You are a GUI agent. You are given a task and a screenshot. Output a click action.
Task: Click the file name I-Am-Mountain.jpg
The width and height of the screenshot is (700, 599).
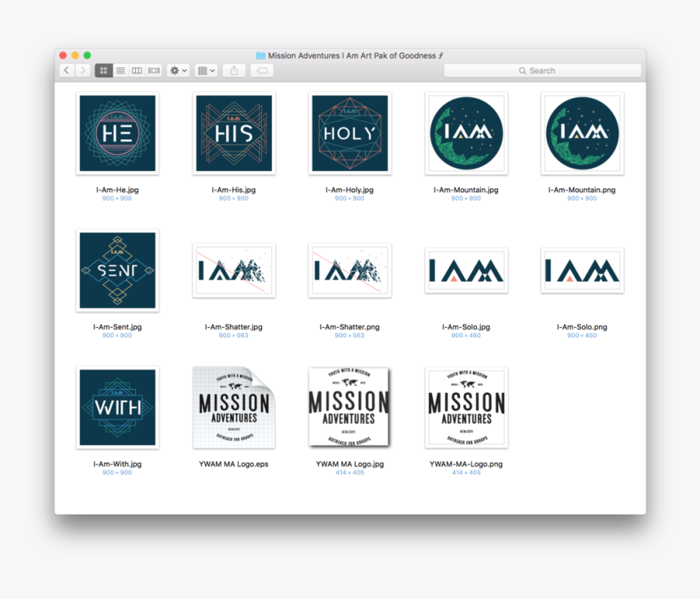tap(466, 190)
